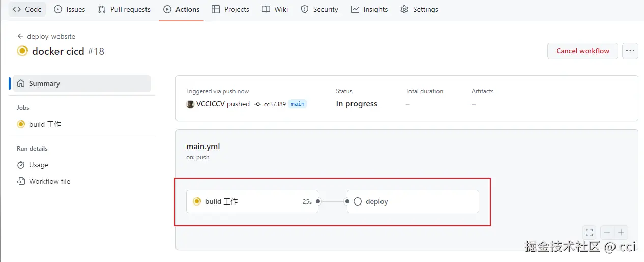This screenshot has height=262, width=644.
Task: Click the main branch label
Action: 298,104
